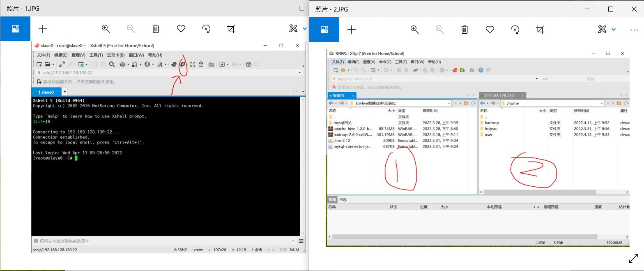Click the blue help icon in Xftp toolbar
Viewport: 644px width, 271px height.
tap(481, 70)
